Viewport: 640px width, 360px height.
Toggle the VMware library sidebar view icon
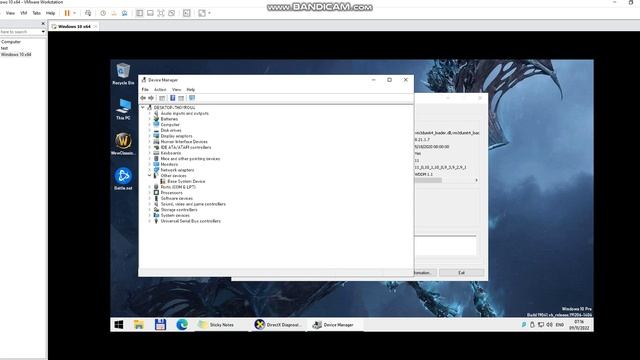coord(140,13)
